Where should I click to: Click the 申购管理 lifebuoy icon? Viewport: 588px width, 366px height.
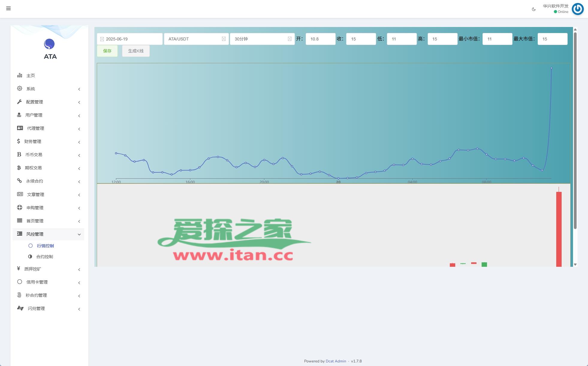click(x=20, y=207)
